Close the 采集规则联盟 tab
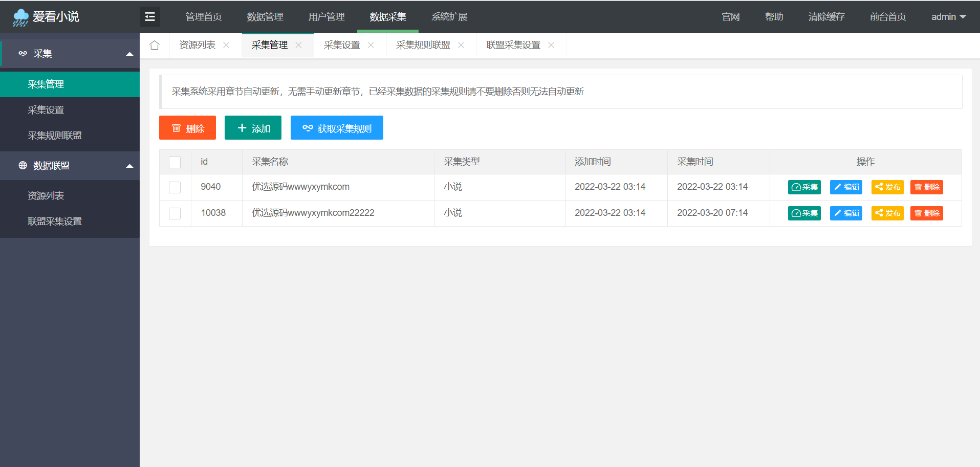 461,45
